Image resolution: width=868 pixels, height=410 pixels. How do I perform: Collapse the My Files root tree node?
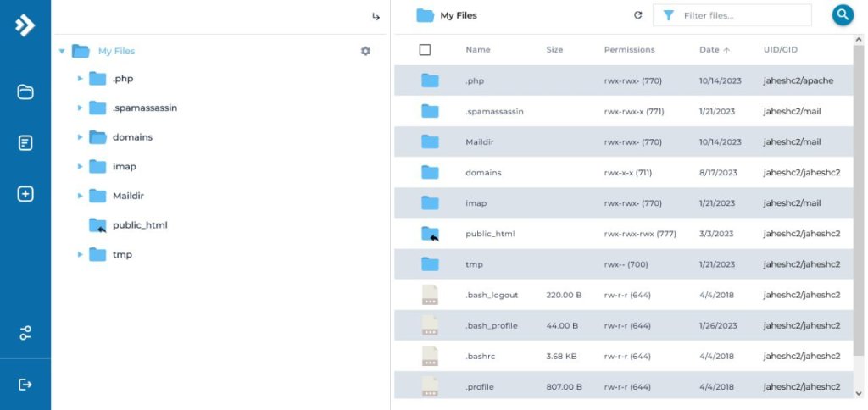coord(62,52)
